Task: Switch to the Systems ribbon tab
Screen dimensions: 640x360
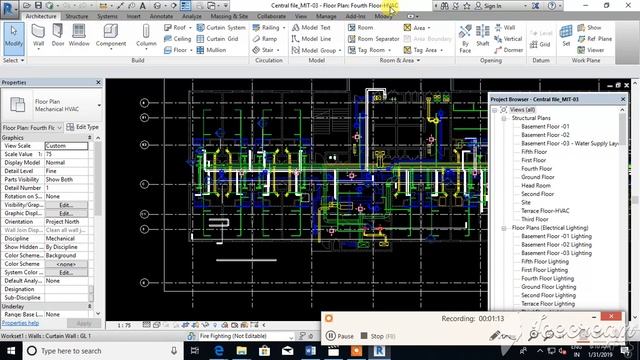Action: coord(107,16)
